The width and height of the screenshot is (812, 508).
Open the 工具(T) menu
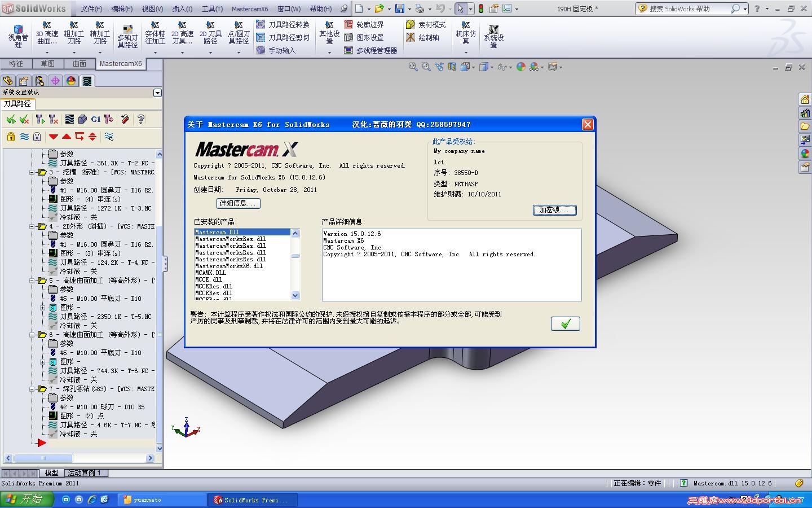[212, 9]
